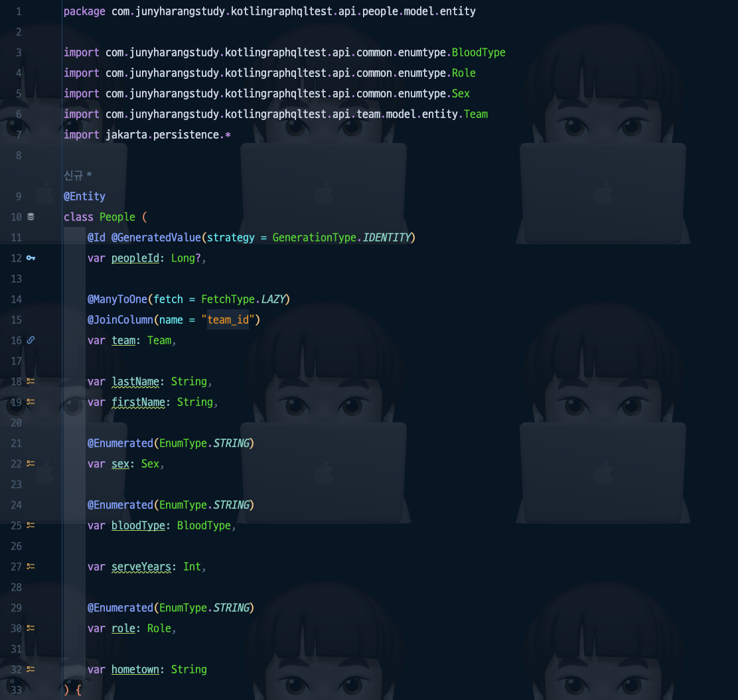The width and height of the screenshot is (738, 700).
Task: Click the firstName property name
Action: 138,402
